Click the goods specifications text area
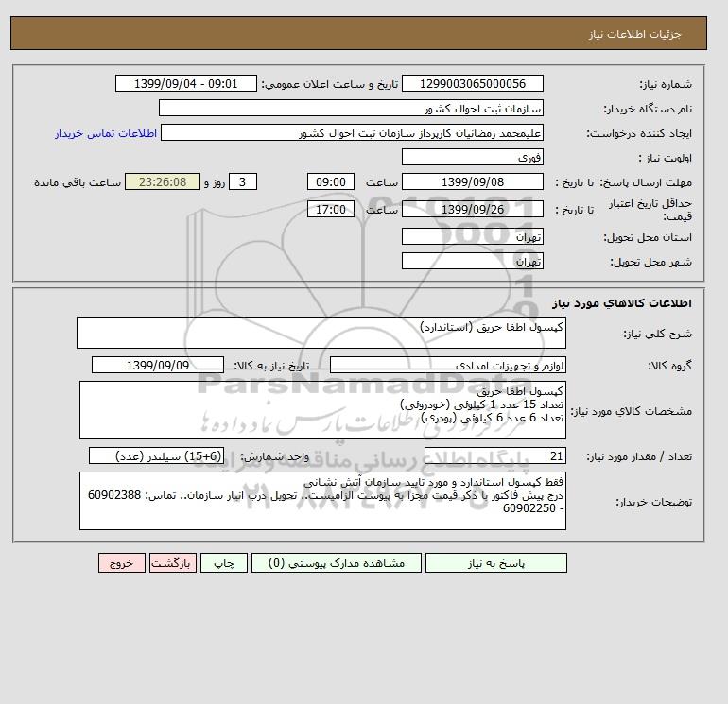Screen dimensions: 728x704 322,410
